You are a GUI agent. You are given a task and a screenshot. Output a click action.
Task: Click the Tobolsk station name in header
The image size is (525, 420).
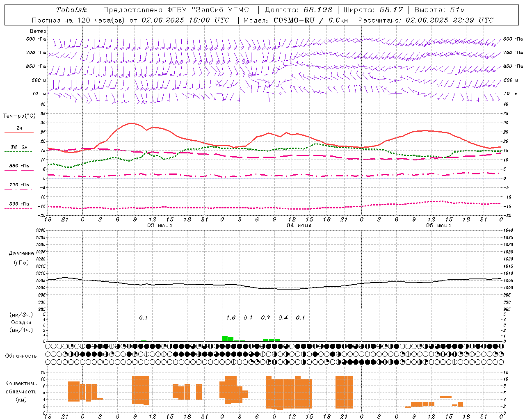coord(71,10)
